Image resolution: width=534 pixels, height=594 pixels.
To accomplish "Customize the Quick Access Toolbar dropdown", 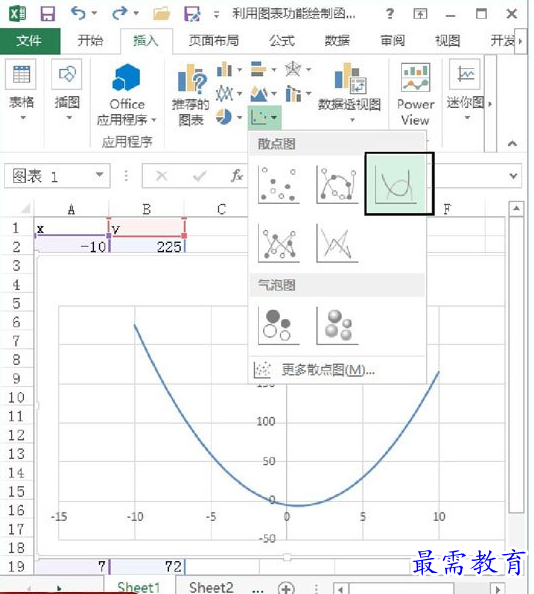I will (x=216, y=15).
